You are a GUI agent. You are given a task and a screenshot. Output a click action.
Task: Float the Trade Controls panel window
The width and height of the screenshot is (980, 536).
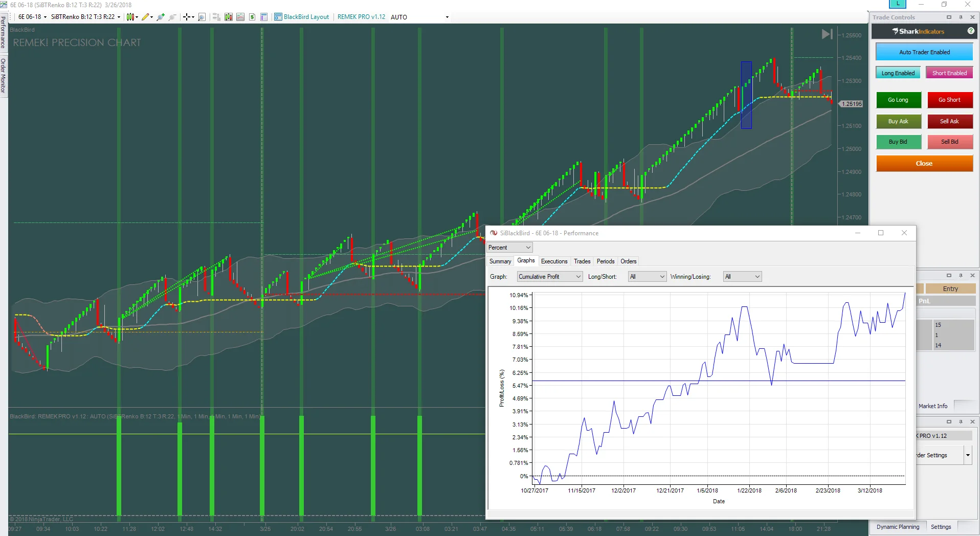949,17
